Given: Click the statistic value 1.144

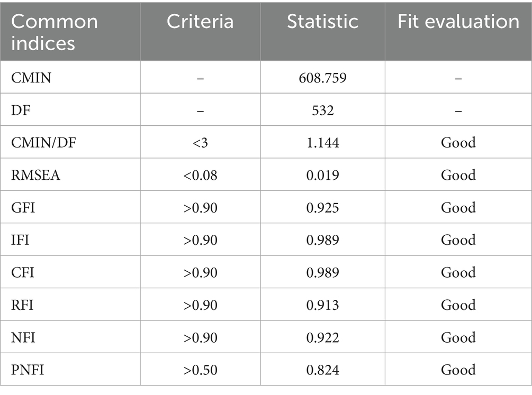Looking at the screenshot, I should click(322, 143).
